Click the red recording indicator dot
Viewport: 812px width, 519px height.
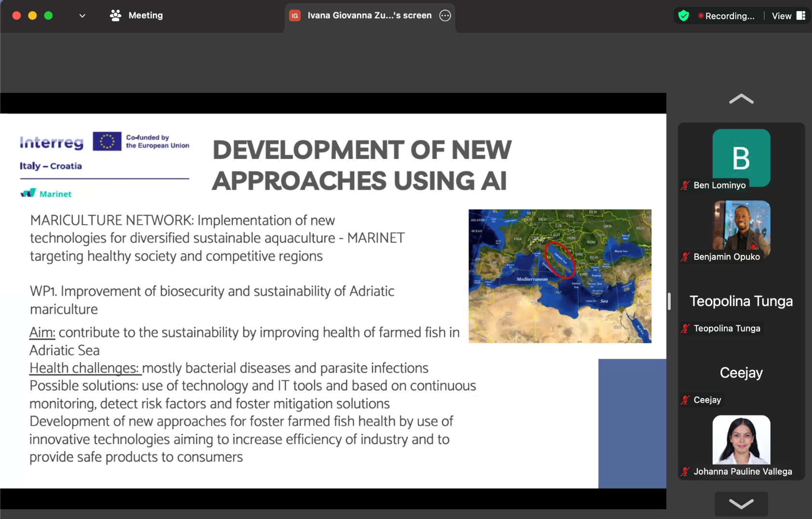(700, 16)
